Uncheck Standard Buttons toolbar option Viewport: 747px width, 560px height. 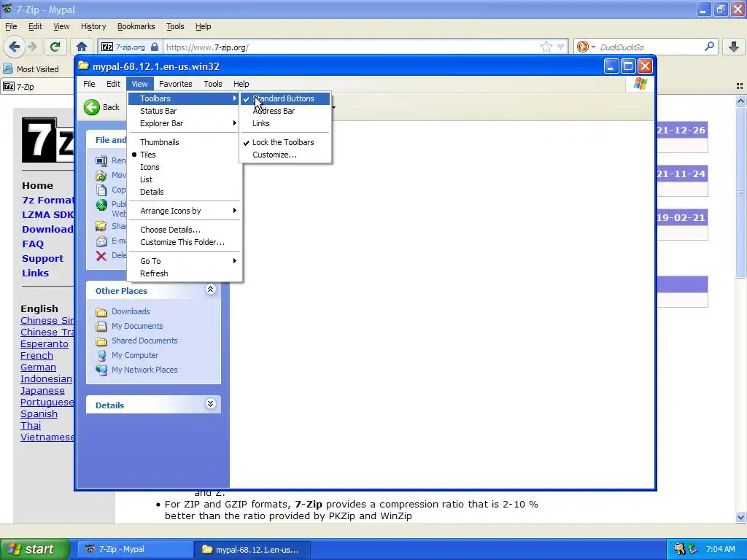click(285, 98)
